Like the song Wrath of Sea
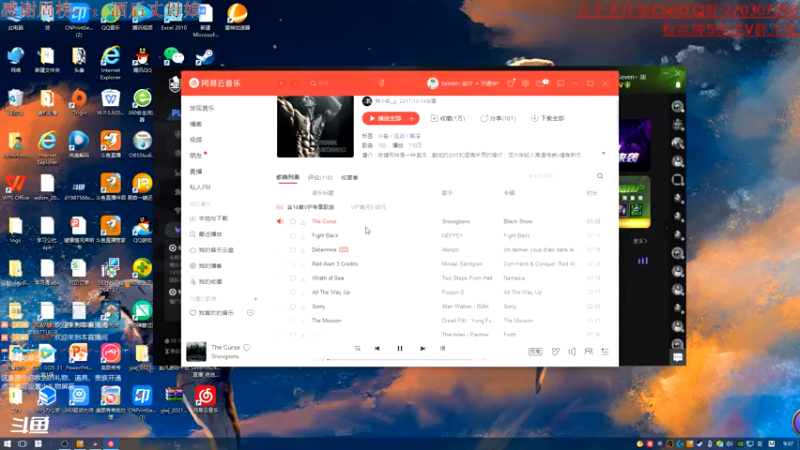The image size is (800, 450). (x=293, y=279)
